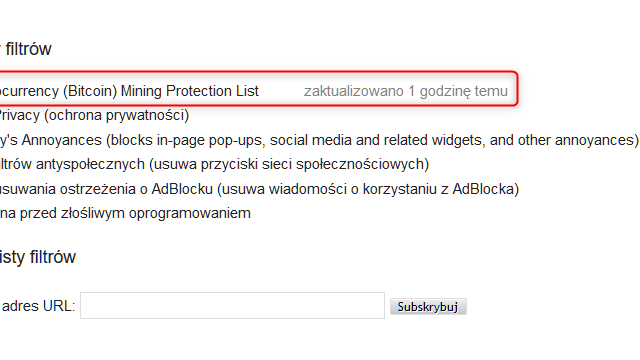
Task: Click the '(ochrona prywatności)' parenthetical text
Action: (117, 115)
